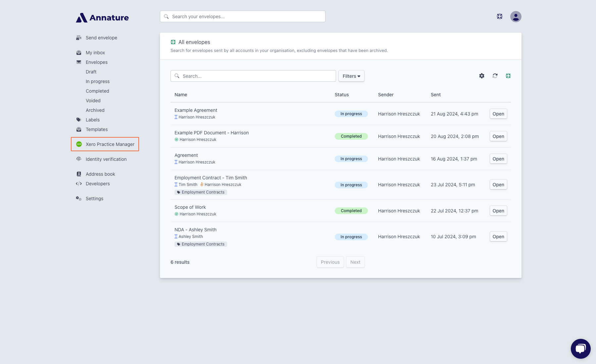The width and height of the screenshot is (596, 364).
Task: Go to the Completed envelopes section
Action: [97, 91]
